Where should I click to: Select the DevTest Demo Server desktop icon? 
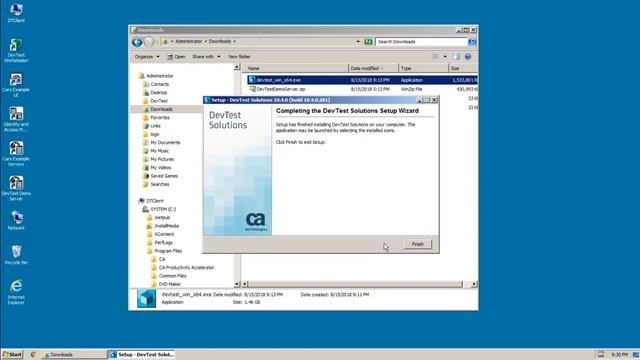point(16,189)
